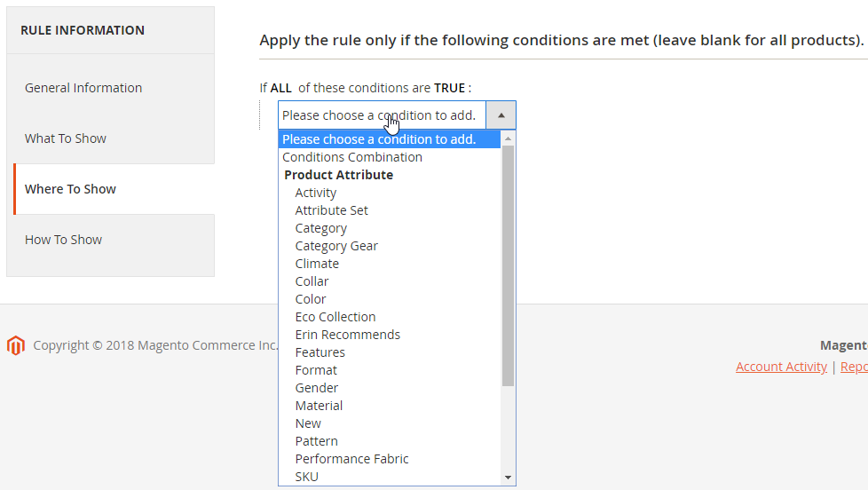868x490 pixels.
Task: Click the dropdown arrow of condition selector
Action: tap(501, 115)
